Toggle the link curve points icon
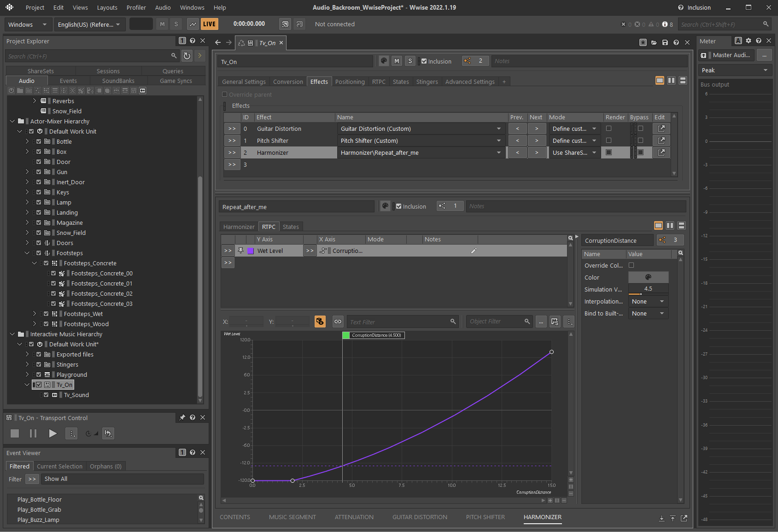 pyautogui.click(x=338, y=322)
